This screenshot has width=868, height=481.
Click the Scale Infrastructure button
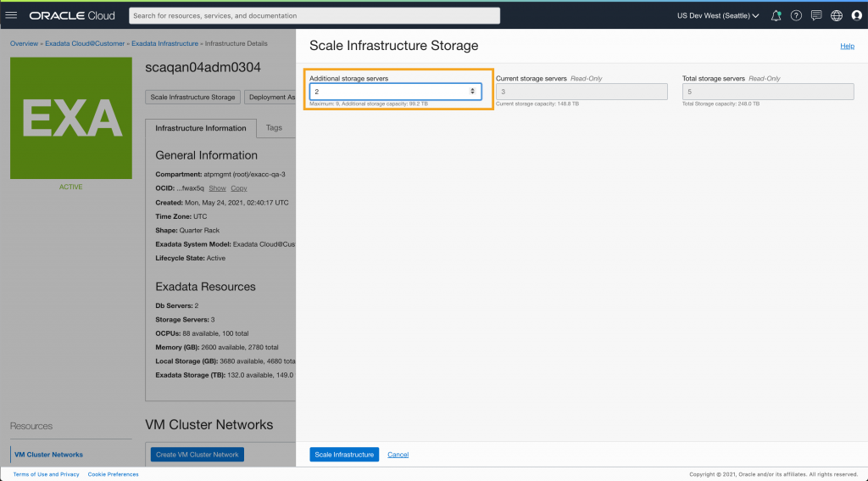[344, 455]
